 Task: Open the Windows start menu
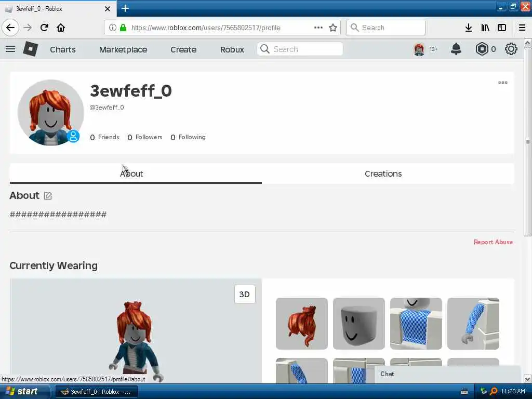pos(24,392)
